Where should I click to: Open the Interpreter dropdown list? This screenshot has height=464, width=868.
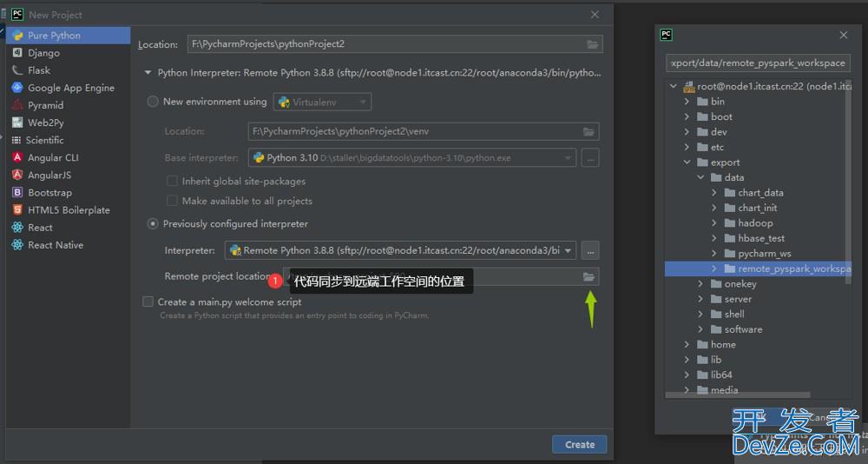[400, 250]
